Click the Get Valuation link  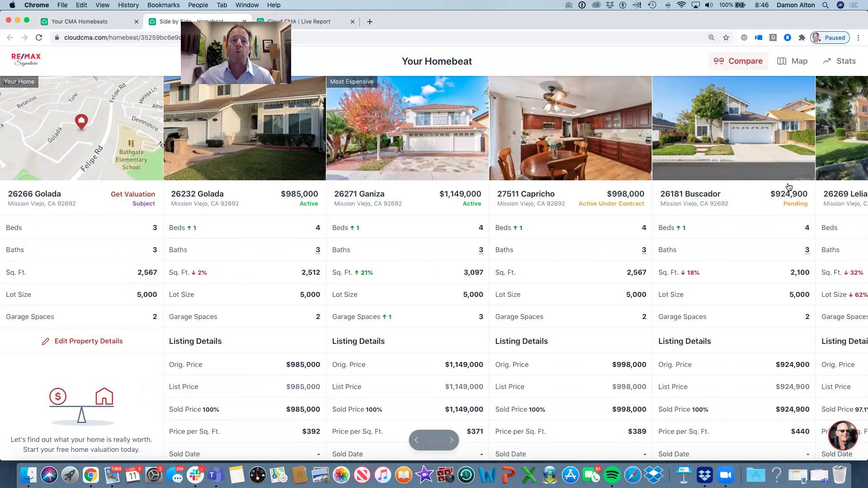[132, 194]
